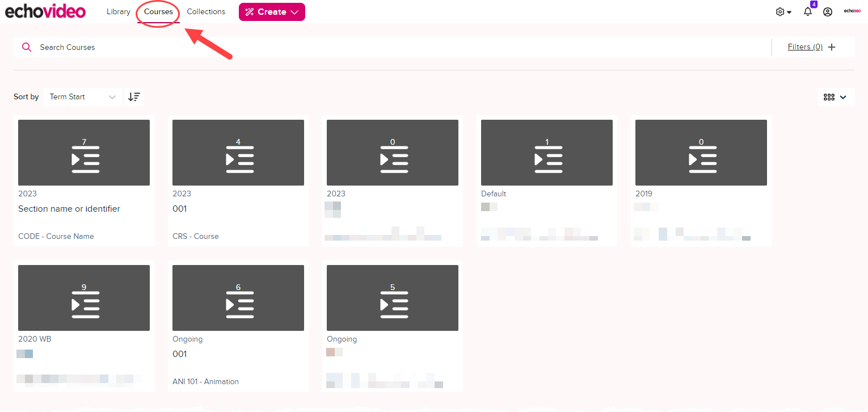View notifications via the bell icon
Screen dimensions: 868x412
tap(807, 11)
